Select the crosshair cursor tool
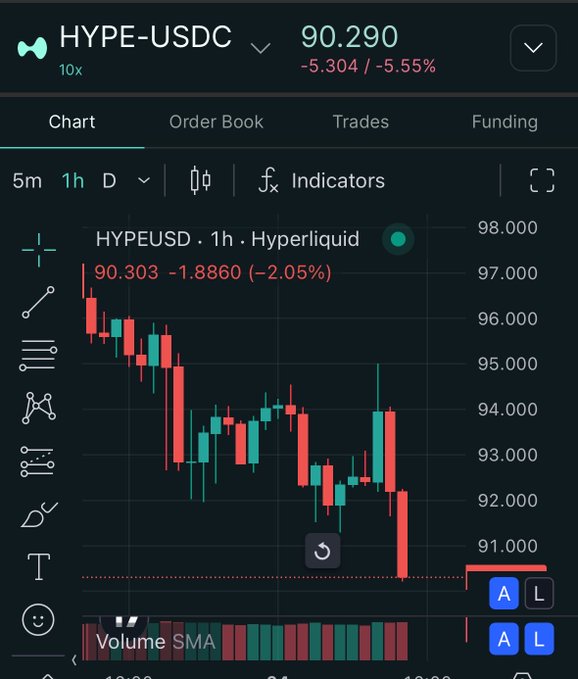 (x=39, y=250)
